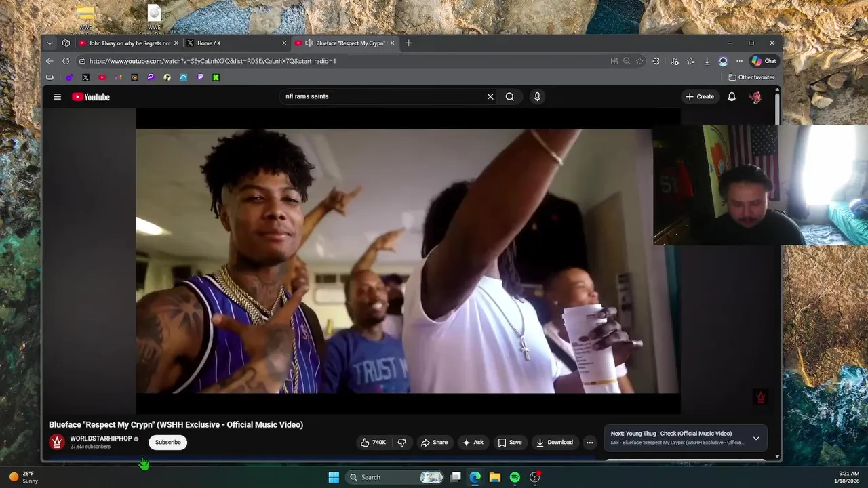868x488 pixels.
Task: Click the taskbar Search box
Action: pyautogui.click(x=395, y=477)
